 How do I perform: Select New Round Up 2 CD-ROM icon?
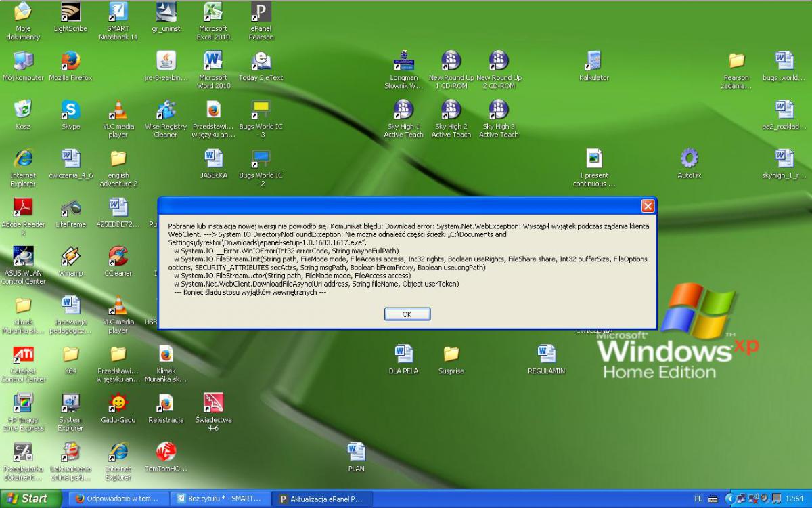[x=499, y=70]
